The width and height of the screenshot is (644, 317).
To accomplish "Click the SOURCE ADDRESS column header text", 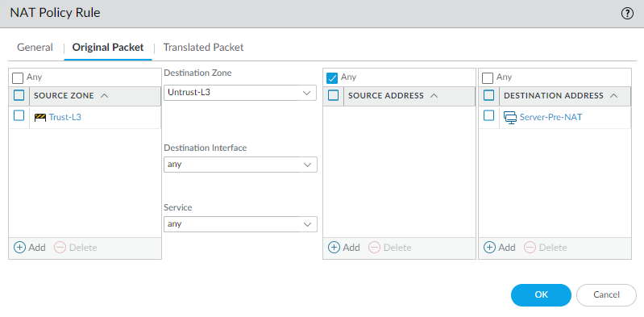I will pyautogui.click(x=385, y=96).
